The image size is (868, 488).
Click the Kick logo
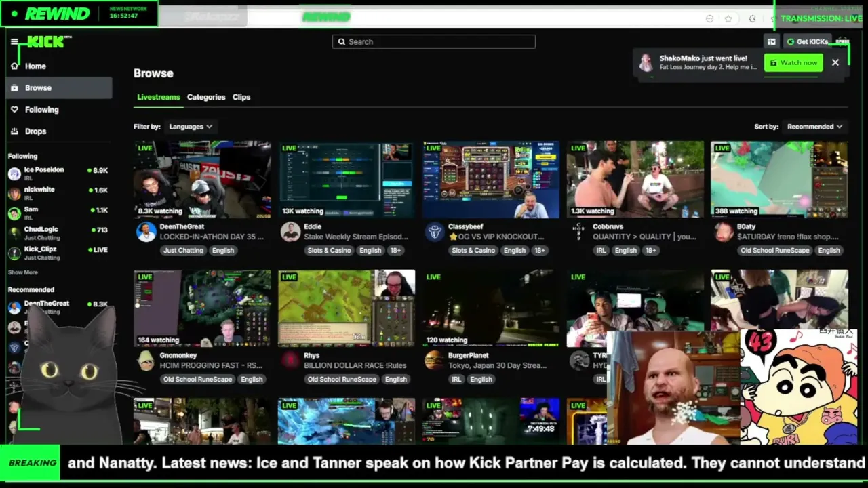[47, 42]
